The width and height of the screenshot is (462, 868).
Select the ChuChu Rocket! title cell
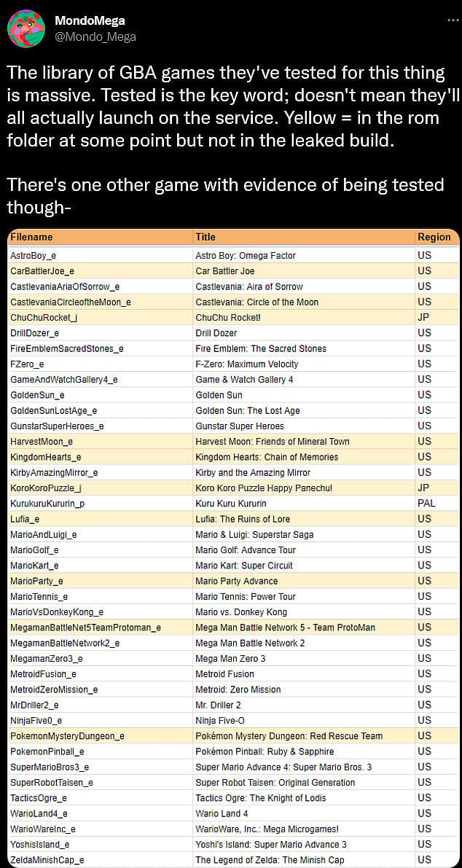pyautogui.click(x=228, y=318)
